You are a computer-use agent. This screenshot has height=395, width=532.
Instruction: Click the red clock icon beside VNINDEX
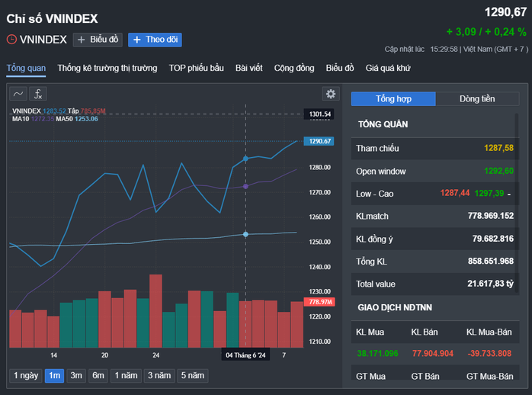11,40
